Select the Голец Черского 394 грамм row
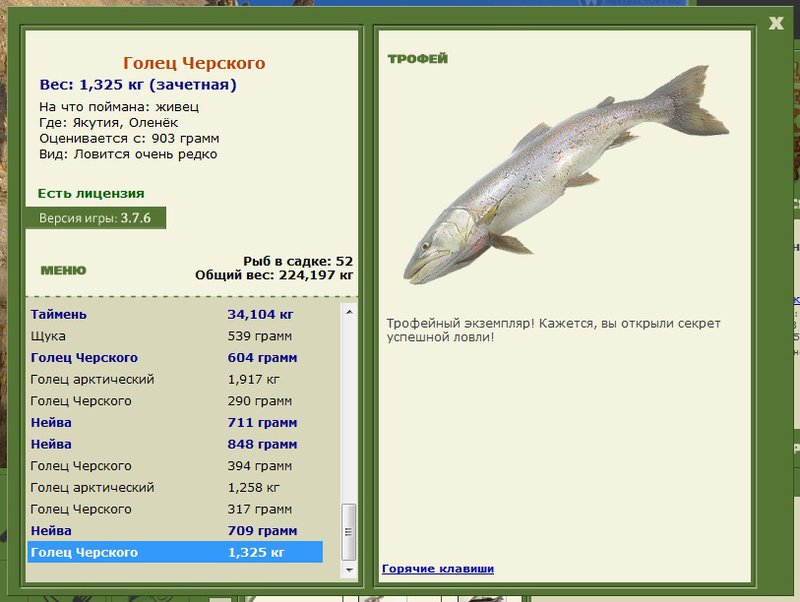The image size is (800, 602). (175, 466)
